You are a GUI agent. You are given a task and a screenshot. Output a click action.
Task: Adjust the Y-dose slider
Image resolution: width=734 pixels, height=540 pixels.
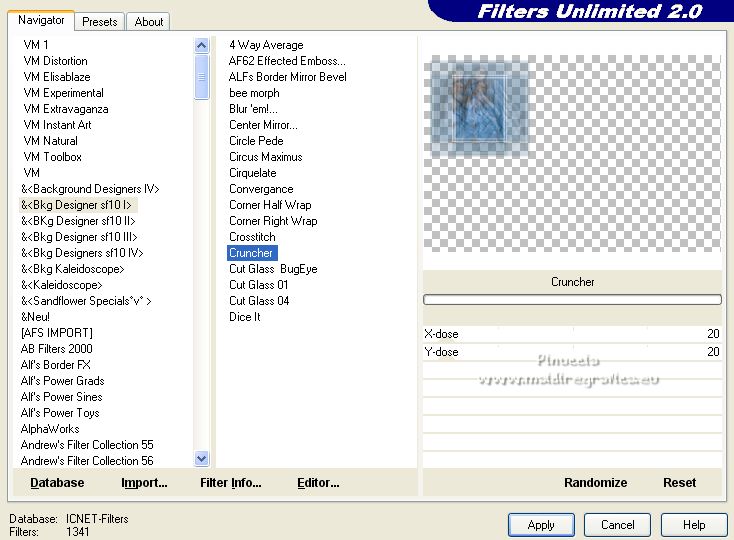point(572,351)
